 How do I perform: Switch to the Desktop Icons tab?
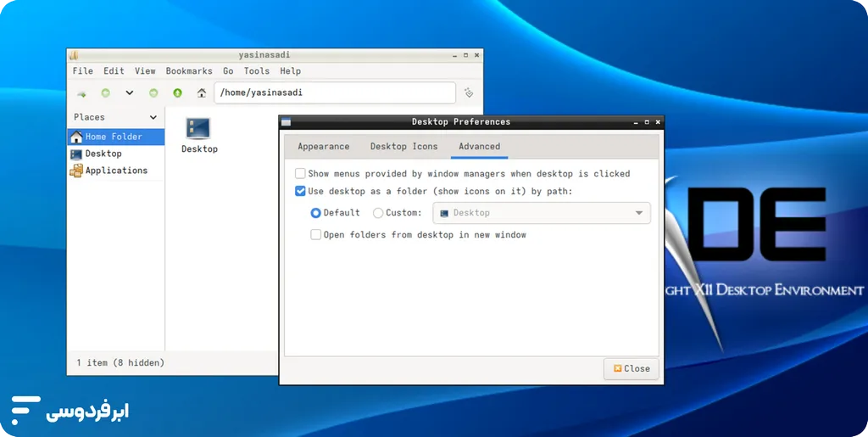(x=403, y=147)
